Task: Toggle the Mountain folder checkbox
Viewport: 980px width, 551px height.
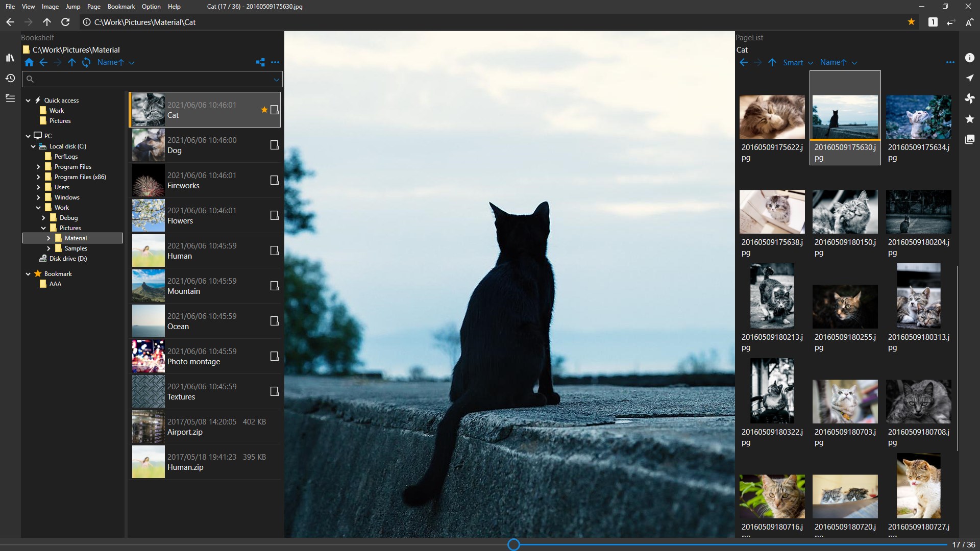Action: coord(274,286)
